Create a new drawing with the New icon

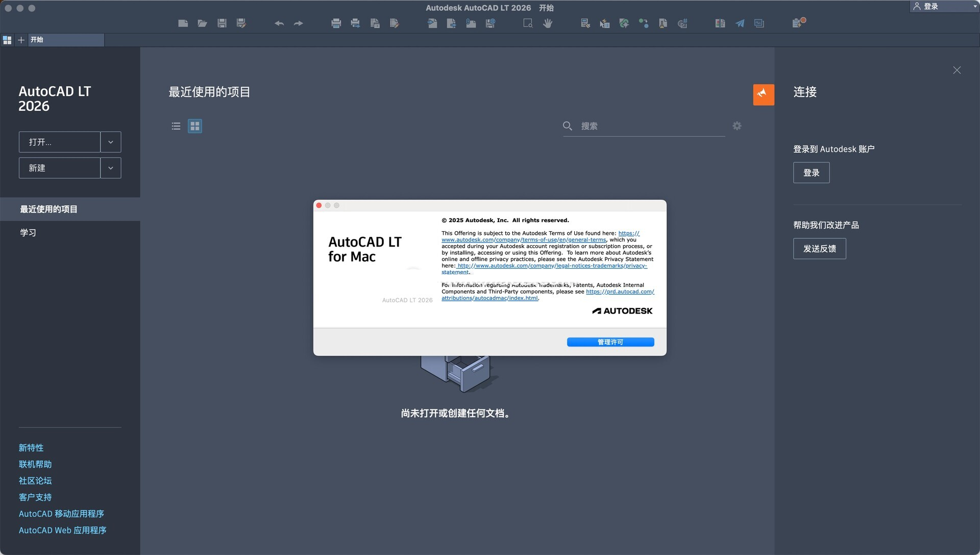pyautogui.click(x=183, y=23)
